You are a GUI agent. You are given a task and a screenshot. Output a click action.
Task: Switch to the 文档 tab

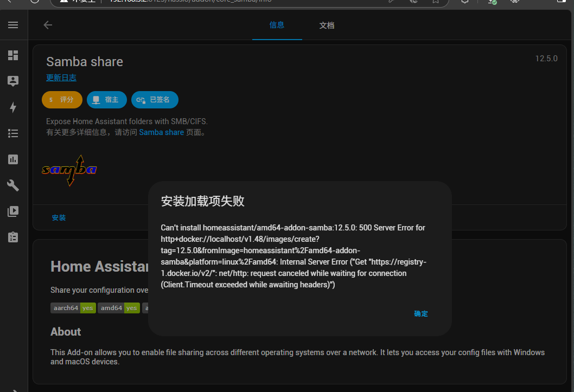click(x=327, y=25)
